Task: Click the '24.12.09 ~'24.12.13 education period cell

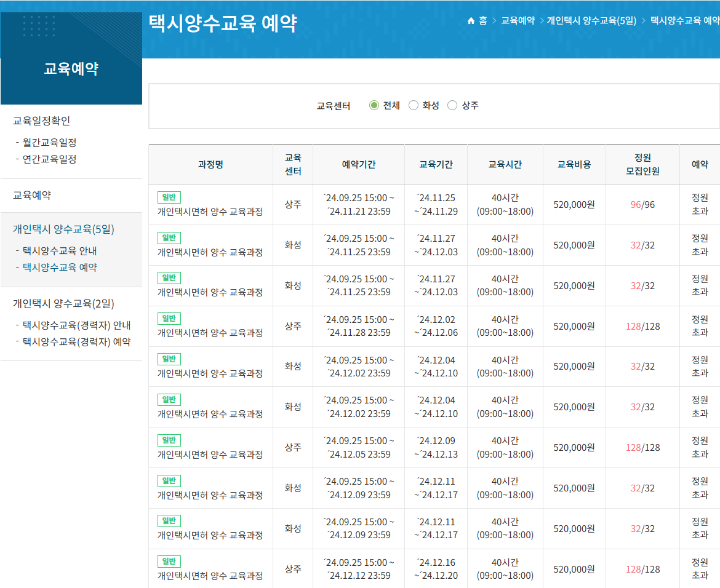Action: (436, 448)
